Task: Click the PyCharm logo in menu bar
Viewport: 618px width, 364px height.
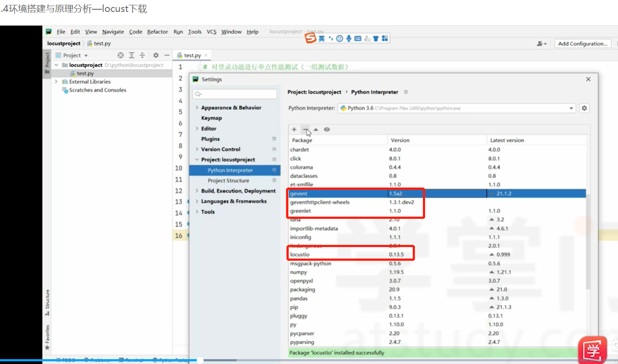Action: click(x=49, y=32)
